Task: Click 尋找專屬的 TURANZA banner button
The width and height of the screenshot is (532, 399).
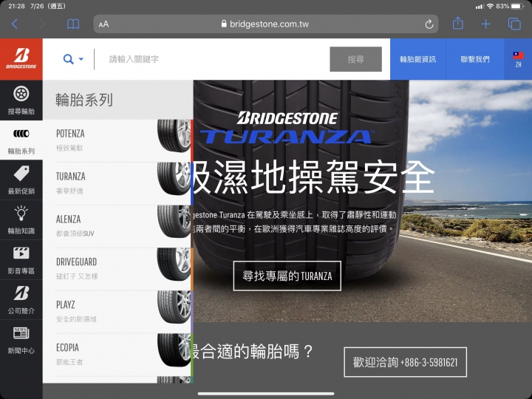Action: [287, 276]
